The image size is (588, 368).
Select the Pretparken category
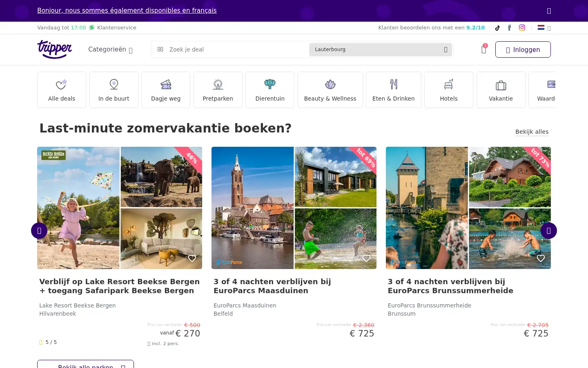pyautogui.click(x=218, y=90)
